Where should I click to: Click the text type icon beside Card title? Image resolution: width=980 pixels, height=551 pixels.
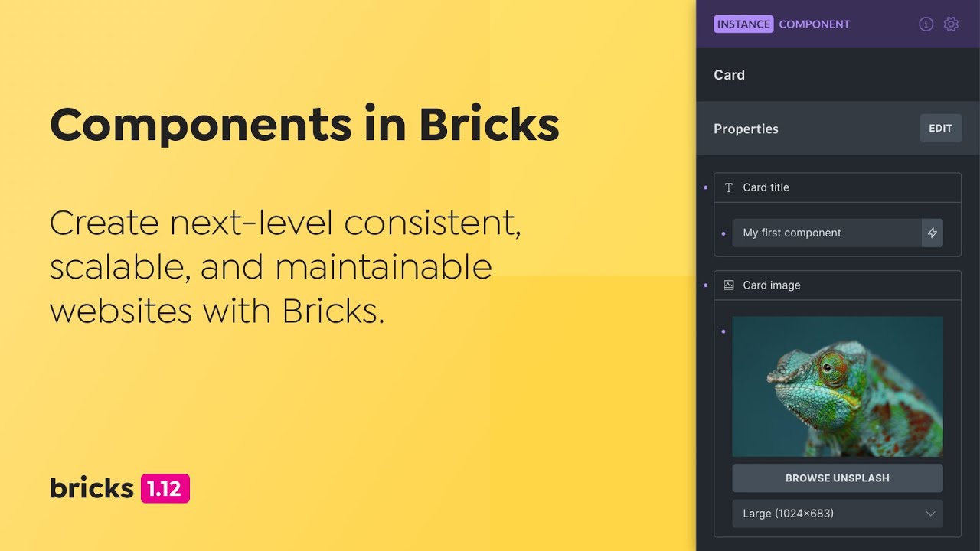pyautogui.click(x=729, y=187)
